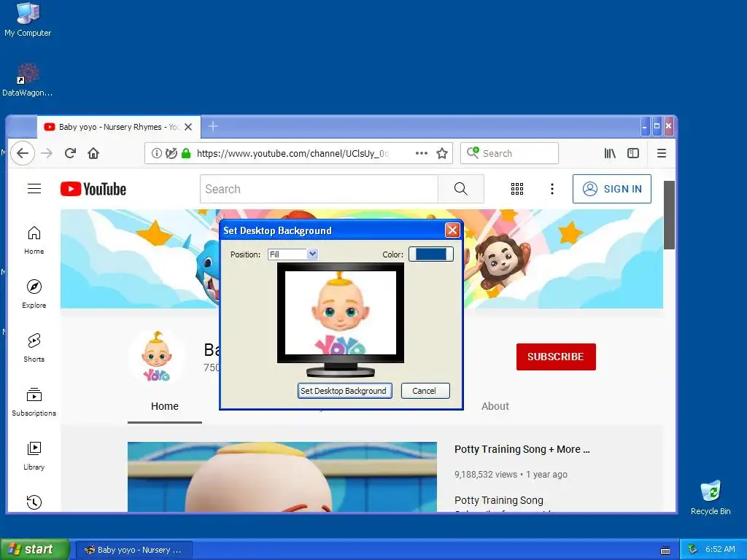Close the Set Desktop Background dialog

[452, 230]
